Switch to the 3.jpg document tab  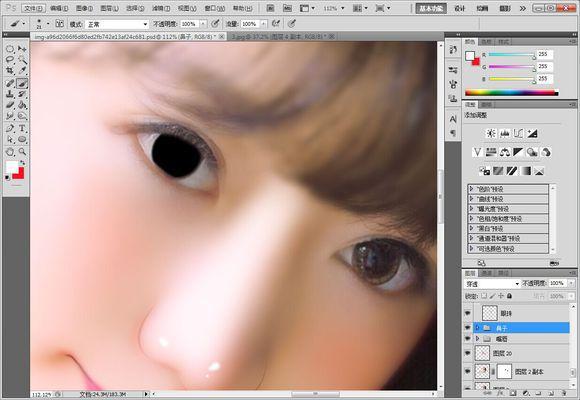tap(279, 37)
